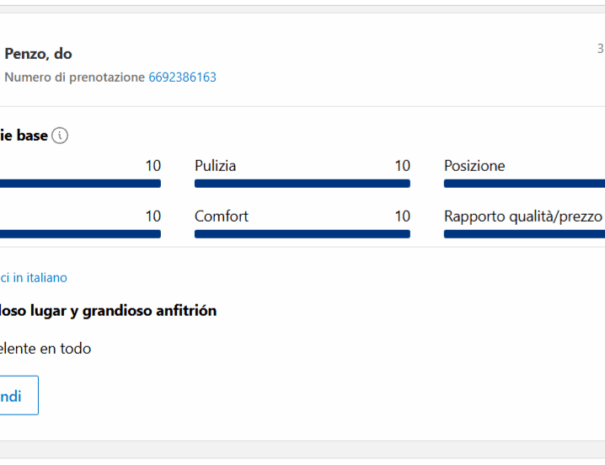This screenshot has height=465, width=605.
Task: Open booking number 6692386163 link
Action: (183, 77)
